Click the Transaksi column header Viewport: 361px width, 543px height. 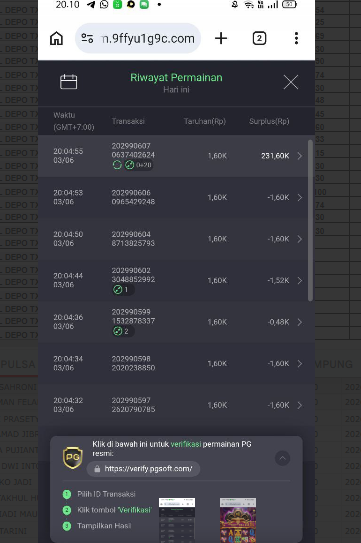pos(128,121)
